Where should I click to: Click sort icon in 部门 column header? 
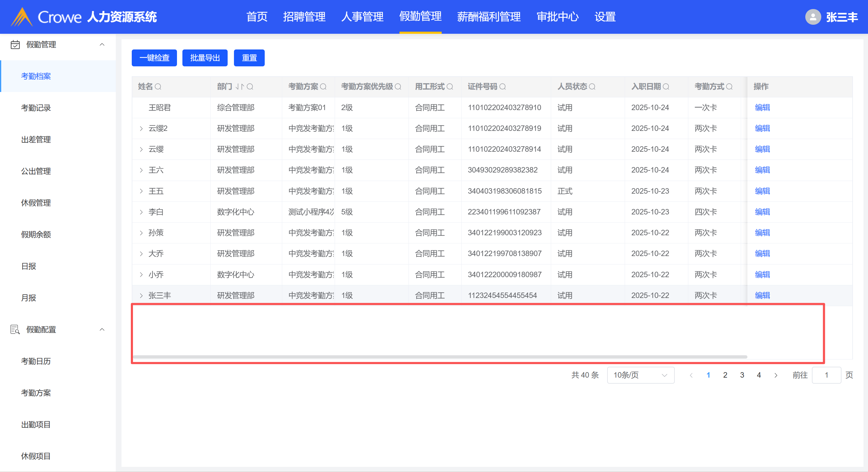tap(239, 87)
